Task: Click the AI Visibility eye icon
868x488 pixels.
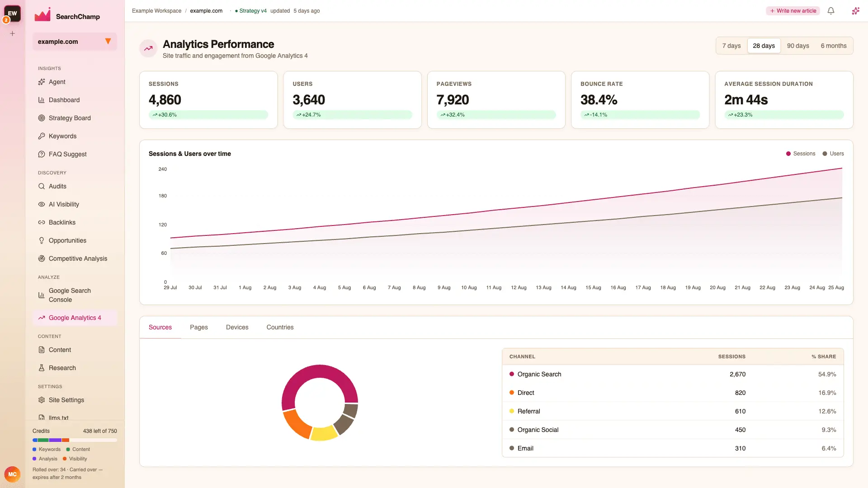Action: click(42, 204)
